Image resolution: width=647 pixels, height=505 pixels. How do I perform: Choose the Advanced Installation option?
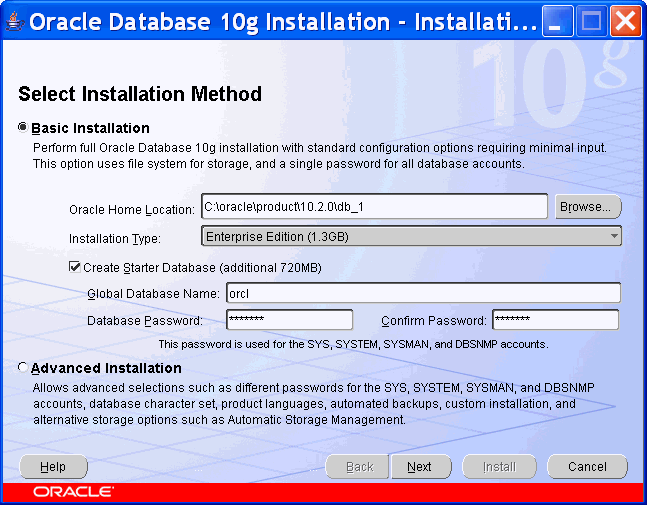(x=23, y=368)
